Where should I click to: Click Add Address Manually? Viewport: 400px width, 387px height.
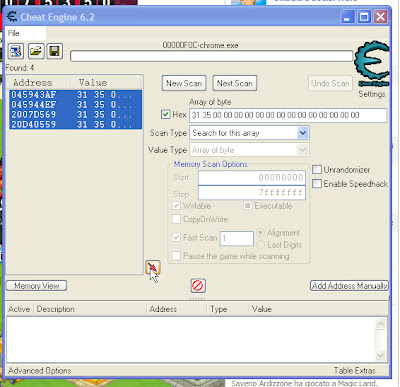(x=349, y=286)
